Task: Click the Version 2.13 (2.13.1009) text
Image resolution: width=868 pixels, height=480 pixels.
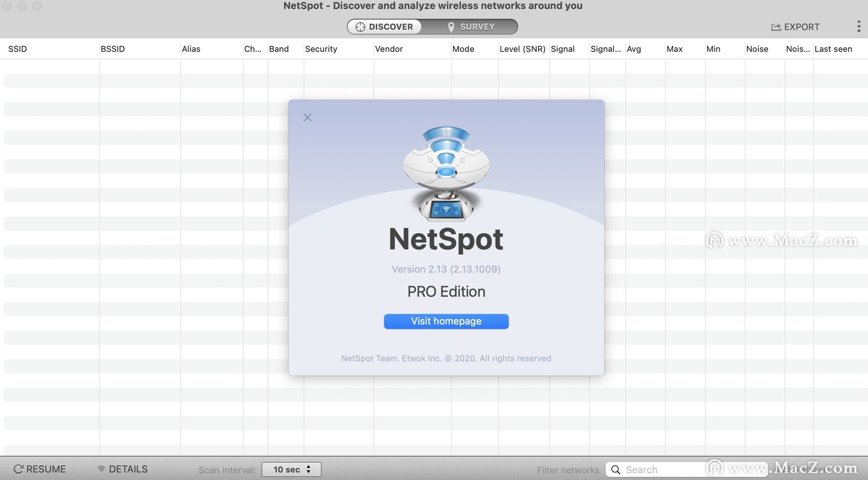Action: 446,269
